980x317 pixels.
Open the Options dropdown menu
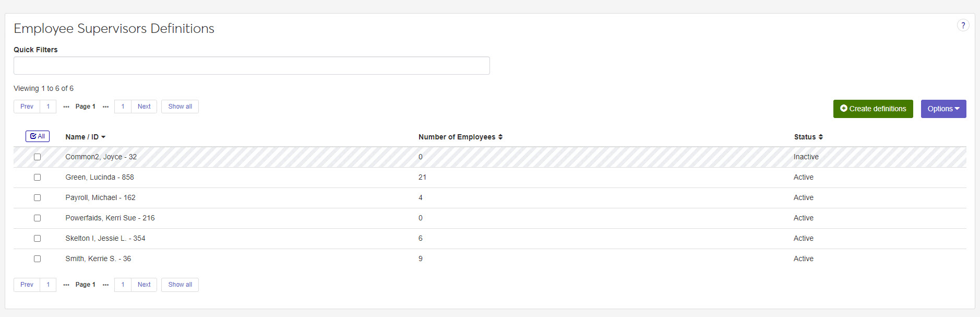pyautogui.click(x=943, y=109)
